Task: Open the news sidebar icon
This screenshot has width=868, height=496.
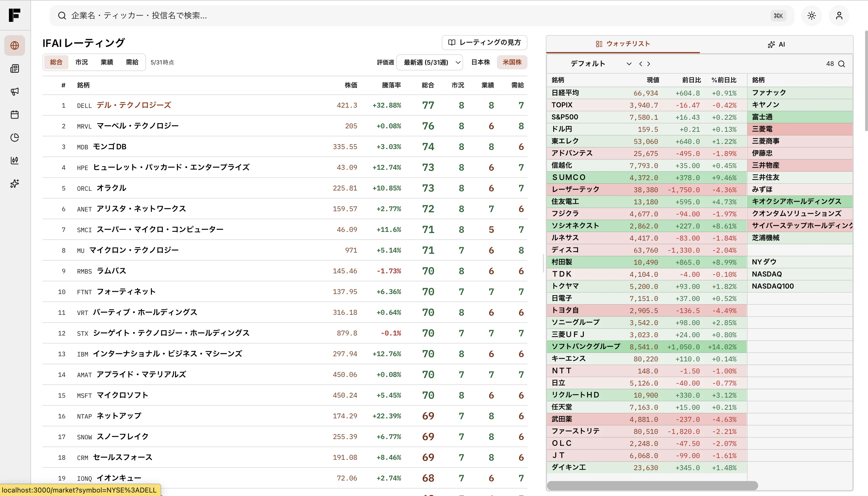Action: pyautogui.click(x=15, y=68)
